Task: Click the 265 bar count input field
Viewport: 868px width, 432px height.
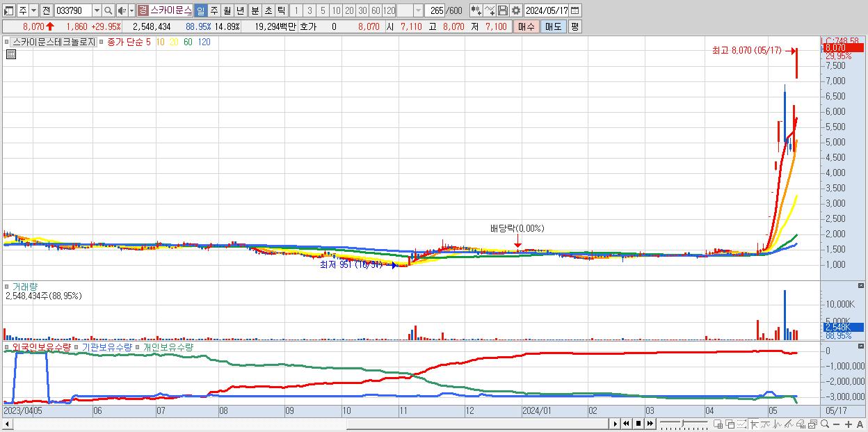Action: (435, 10)
